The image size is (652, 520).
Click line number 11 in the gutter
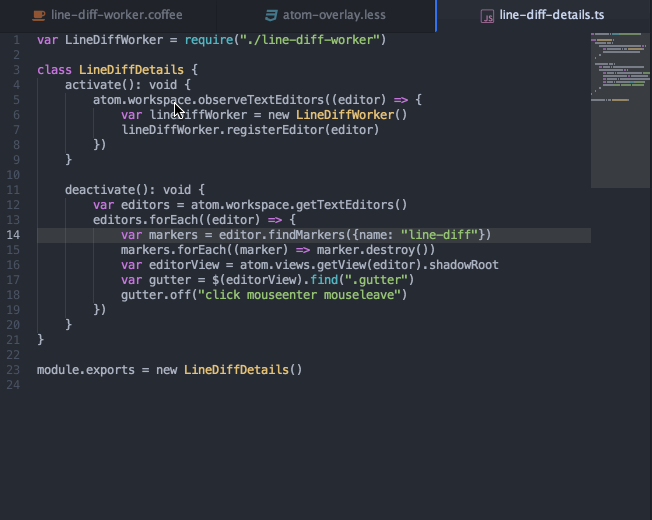(x=13, y=190)
